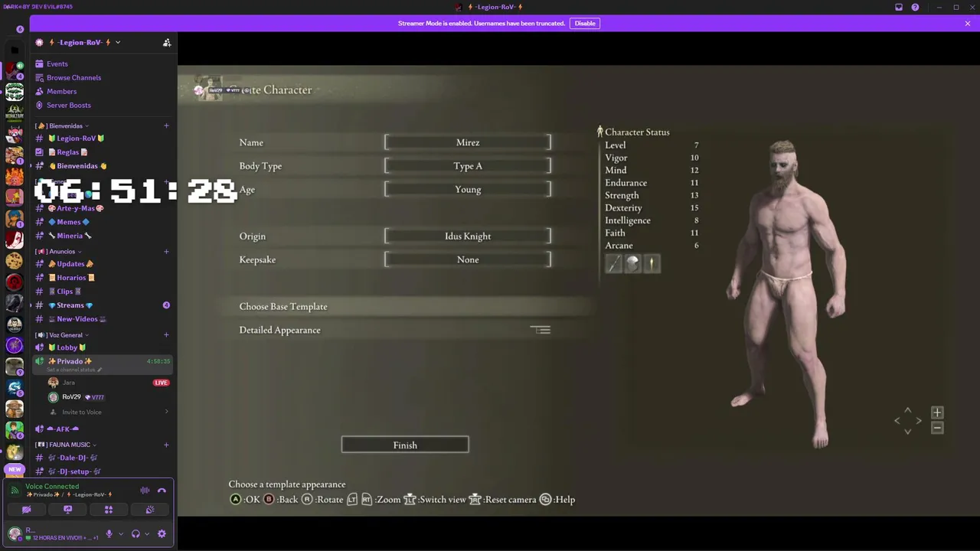
Task: Open the Members page
Action: (x=61, y=92)
